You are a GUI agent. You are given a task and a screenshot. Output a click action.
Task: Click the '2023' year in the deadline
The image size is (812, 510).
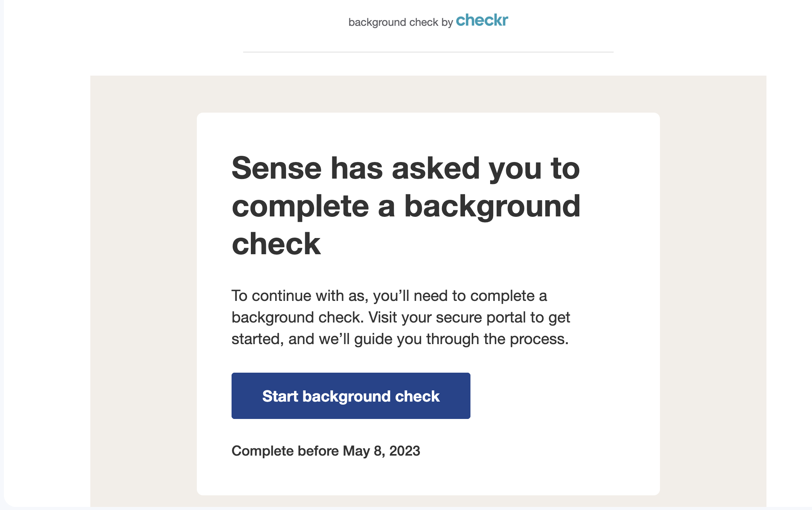[x=404, y=451]
